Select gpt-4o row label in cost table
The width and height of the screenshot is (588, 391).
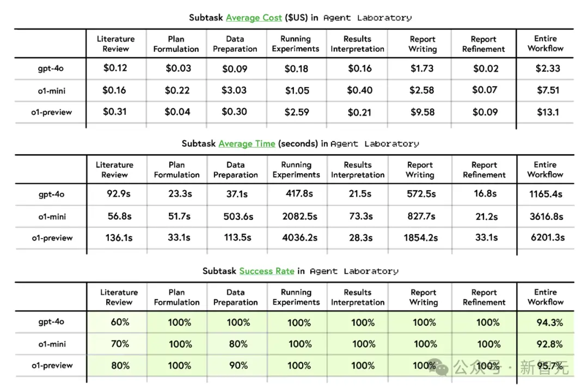tap(51, 68)
